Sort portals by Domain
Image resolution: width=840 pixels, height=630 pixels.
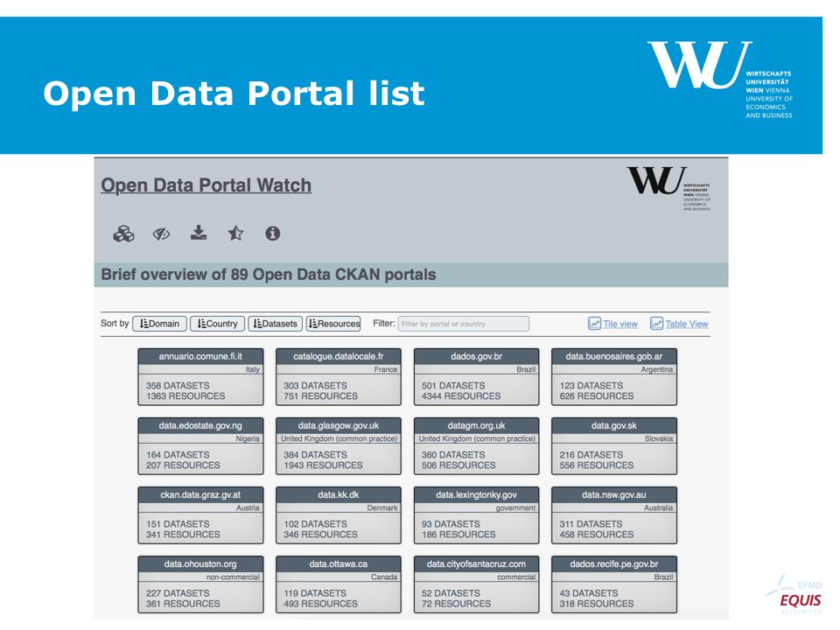click(x=159, y=324)
